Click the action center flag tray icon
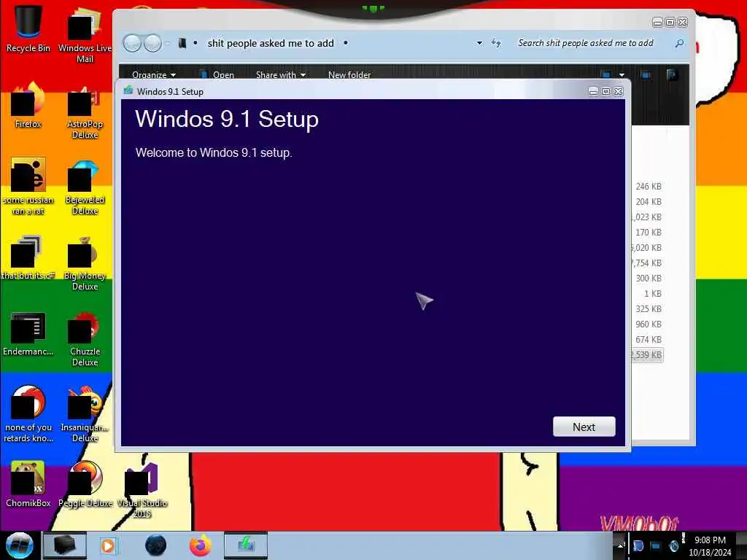The height and width of the screenshot is (560, 747). 638,546
